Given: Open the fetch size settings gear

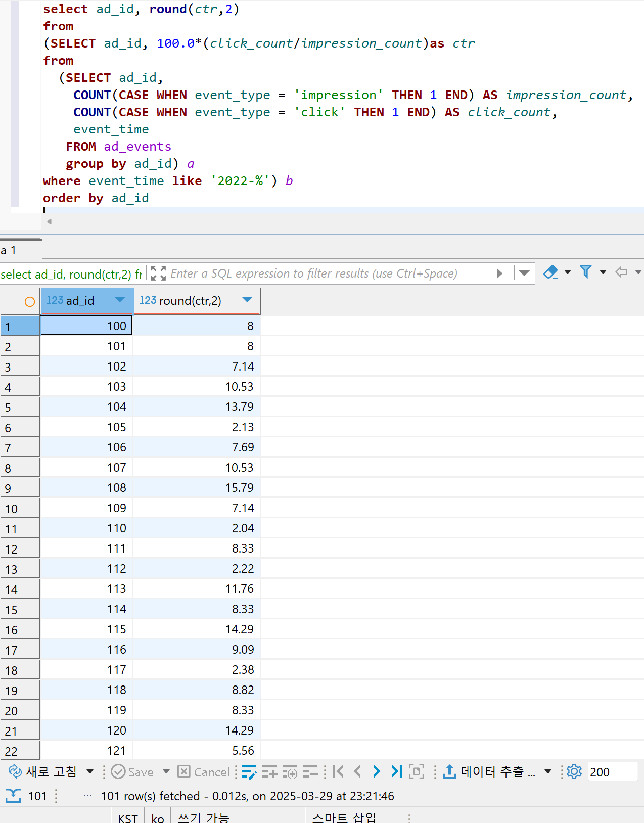Looking at the screenshot, I should (574, 771).
